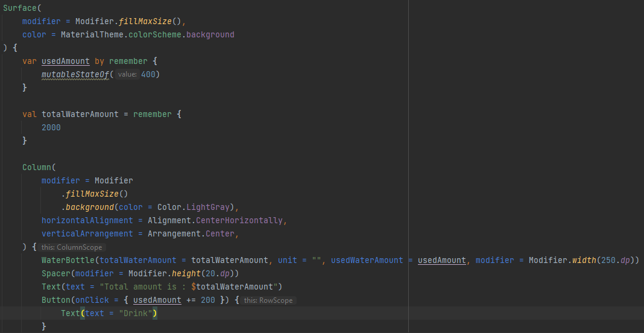Click the usedWaterAmount parameter name
Viewport: 644px width, 333px height.
pos(367,260)
